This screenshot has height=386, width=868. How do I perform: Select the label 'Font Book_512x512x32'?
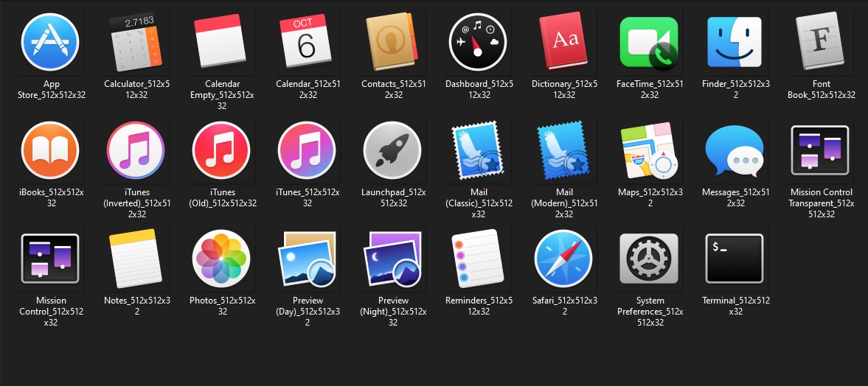(822, 90)
